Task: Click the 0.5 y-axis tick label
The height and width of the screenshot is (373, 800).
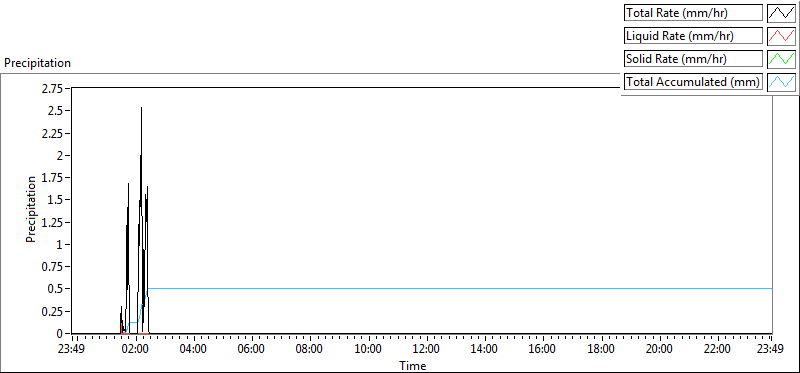Action: point(57,289)
